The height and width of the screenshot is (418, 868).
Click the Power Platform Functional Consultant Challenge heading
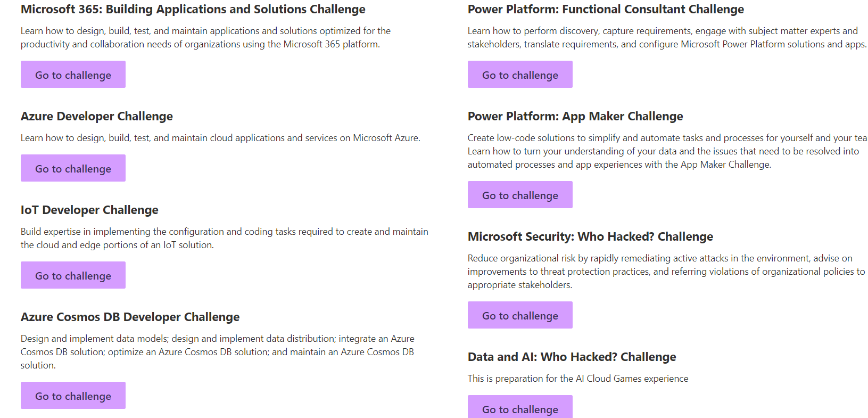pos(606,10)
